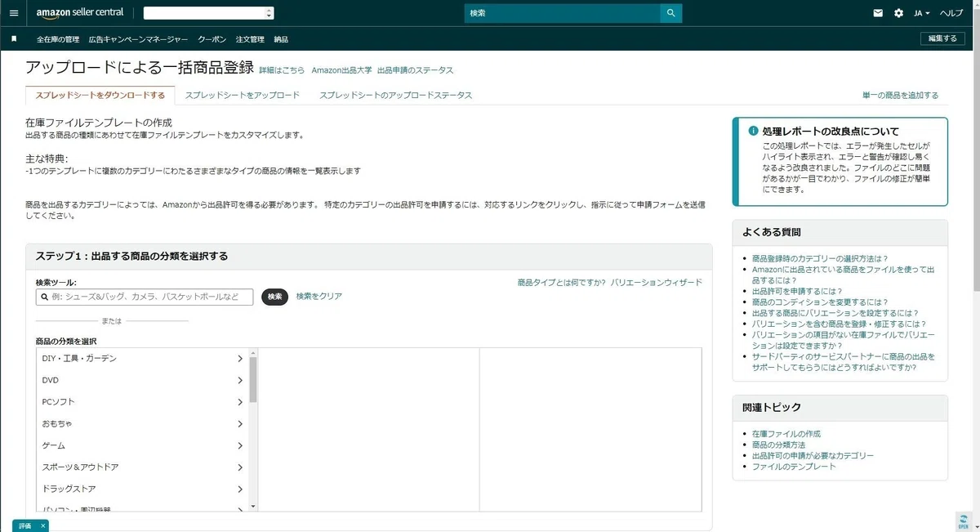The image size is (980, 532).
Task: Click the category list scroll-down arrow
Action: point(253,506)
